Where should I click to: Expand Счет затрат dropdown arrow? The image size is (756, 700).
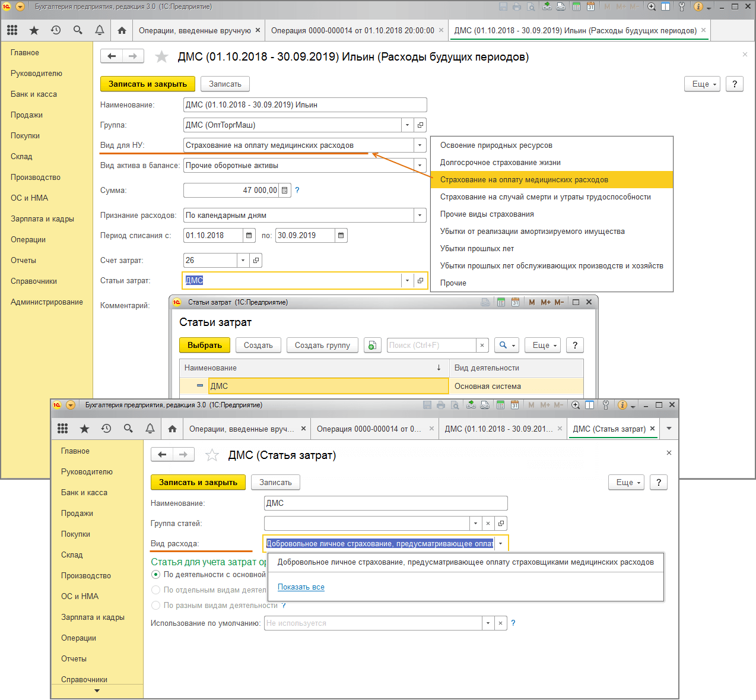pyautogui.click(x=243, y=261)
